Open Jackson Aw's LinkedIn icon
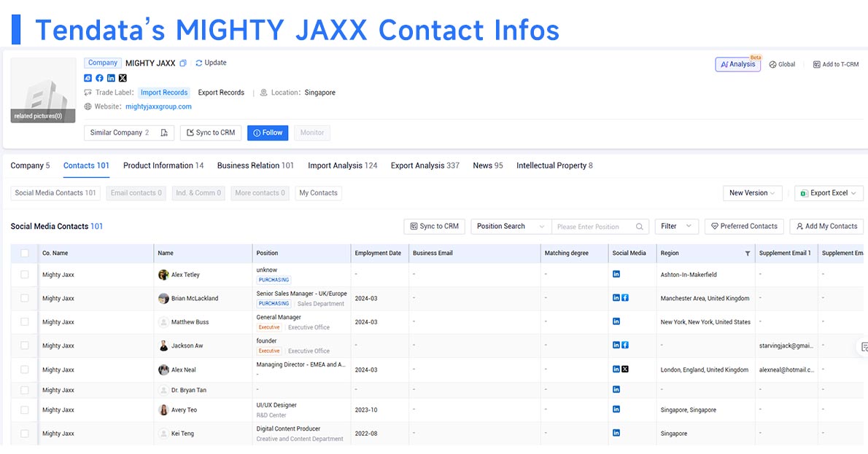 coord(616,345)
